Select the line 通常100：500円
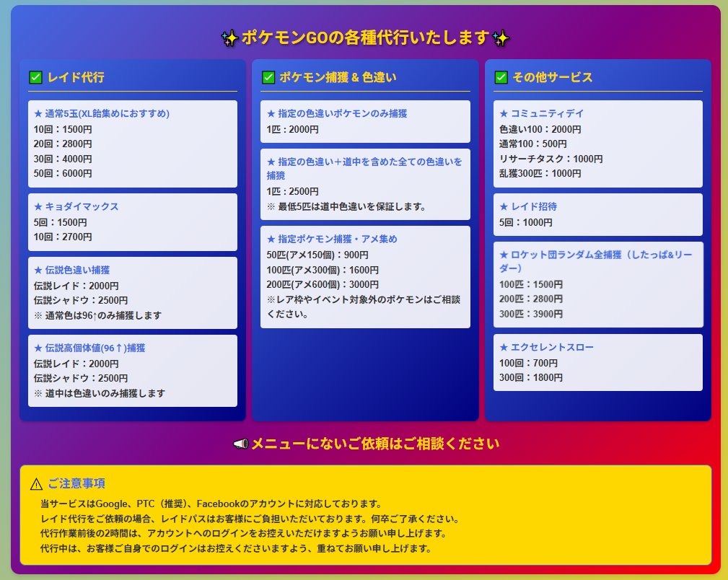The image size is (728, 580). [x=533, y=144]
